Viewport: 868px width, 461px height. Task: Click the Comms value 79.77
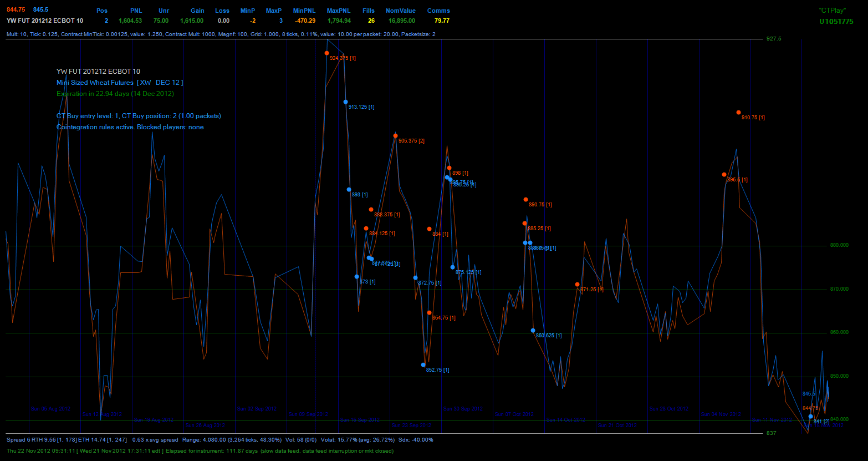point(442,21)
